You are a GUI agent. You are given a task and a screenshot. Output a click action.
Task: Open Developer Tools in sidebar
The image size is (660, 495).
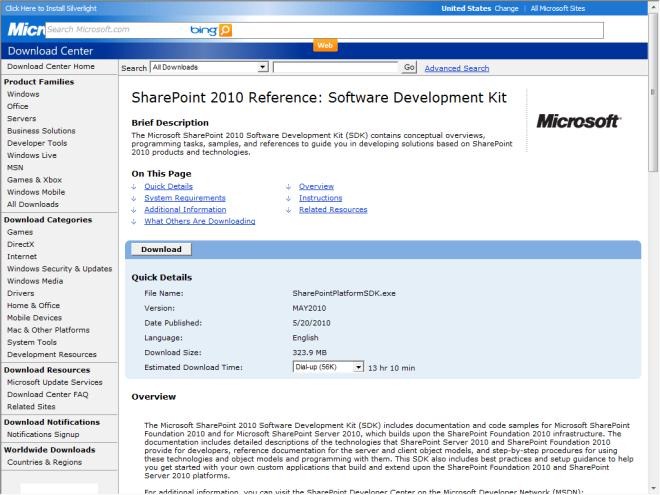(x=37, y=143)
